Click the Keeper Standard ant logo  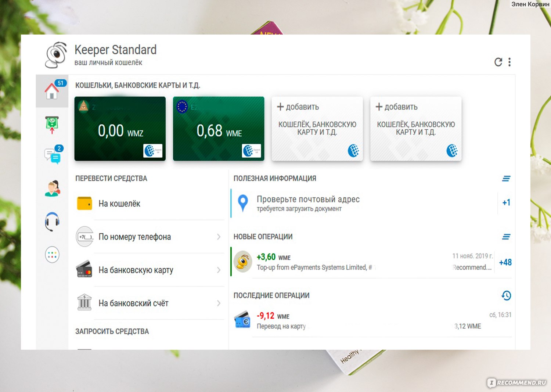[x=56, y=55]
